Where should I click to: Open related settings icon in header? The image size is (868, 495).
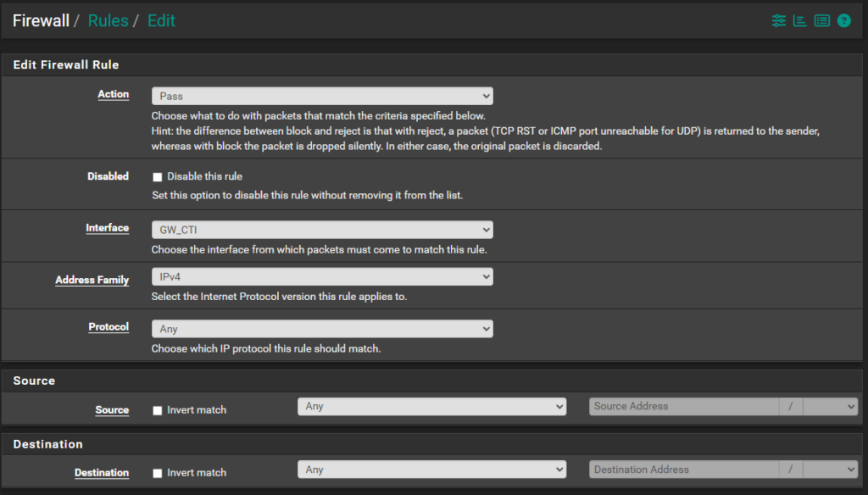778,20
